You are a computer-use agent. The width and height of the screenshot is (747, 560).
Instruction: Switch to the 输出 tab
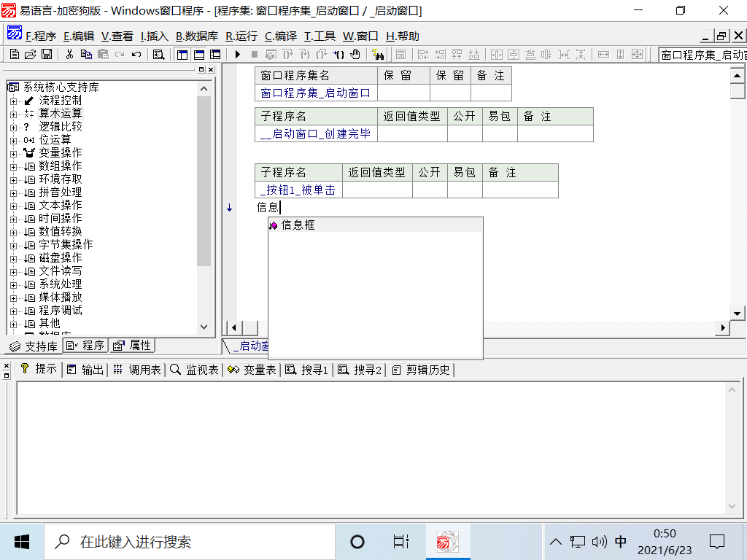coord(86,370)
